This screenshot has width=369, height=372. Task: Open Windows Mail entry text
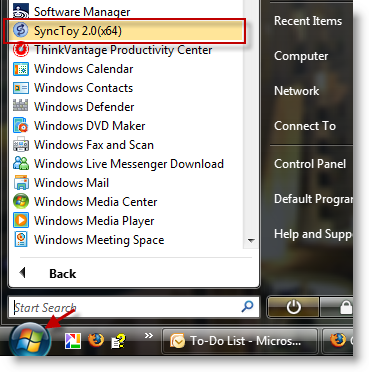pyautogui.click(x=71, y=183)
